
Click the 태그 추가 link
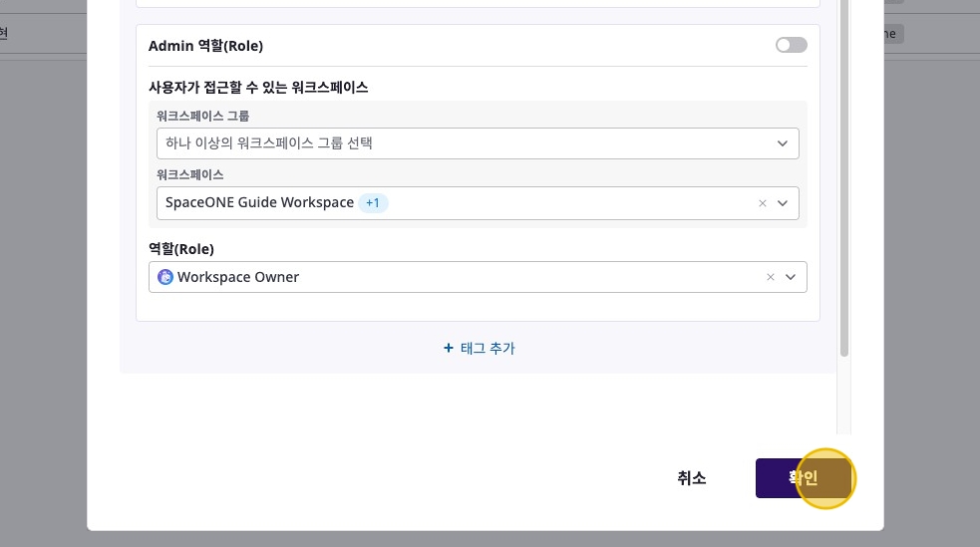click(480, 349)
